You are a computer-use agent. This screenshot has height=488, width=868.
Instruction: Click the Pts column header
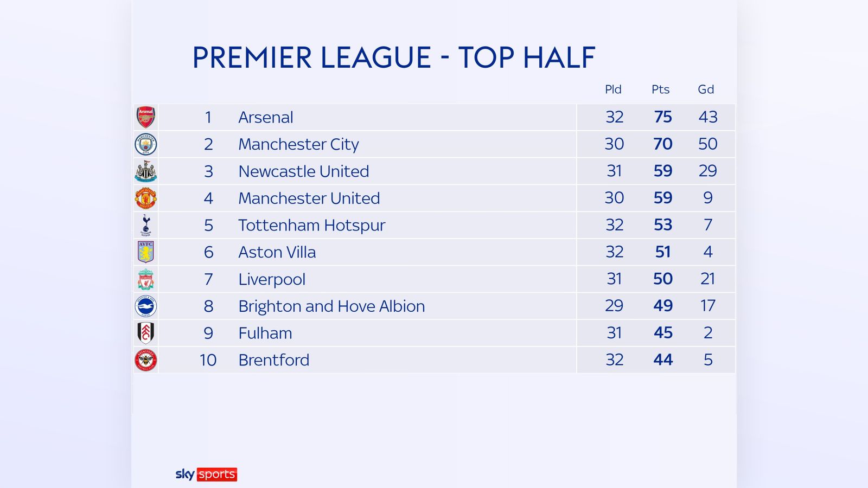point(660,89)
